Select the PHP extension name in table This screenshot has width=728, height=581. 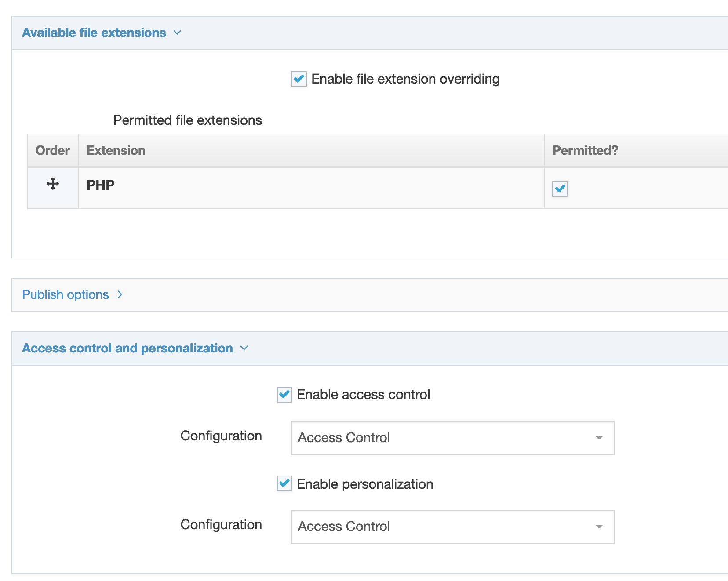pyautogui.click(x=101, y=185)
